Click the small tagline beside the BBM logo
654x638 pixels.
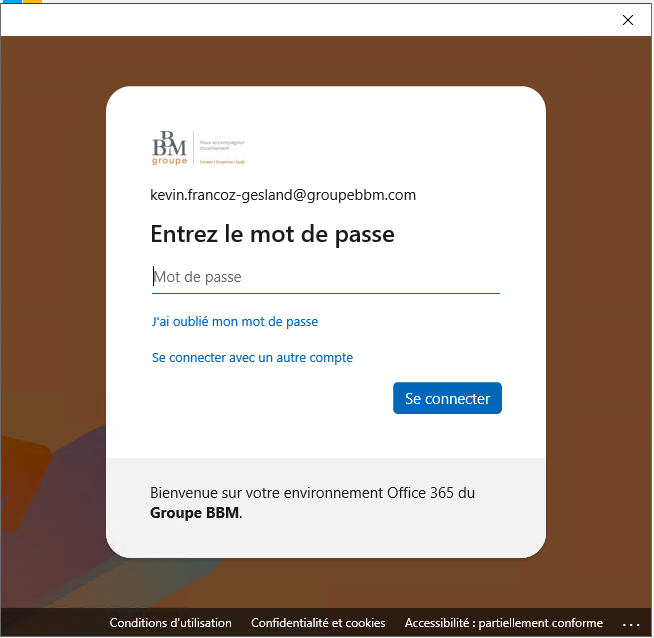point(222,146)
